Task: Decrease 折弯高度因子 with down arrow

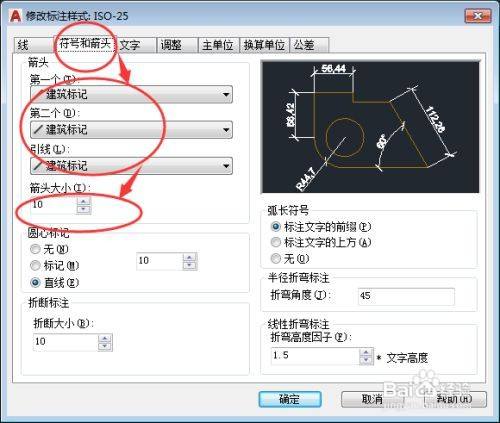Action: click(366, 360)
